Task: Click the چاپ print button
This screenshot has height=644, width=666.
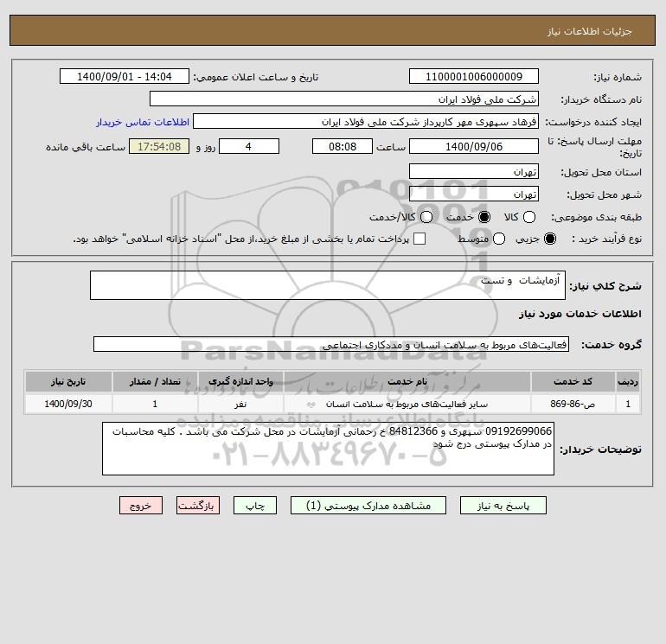Action: [255, 506]
